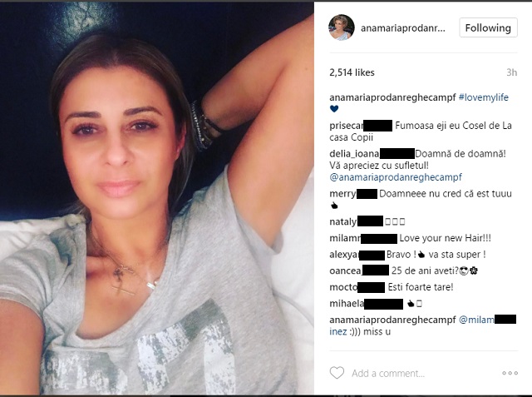The image size is (532, 397).
Task: Toggle the Following button
Action: (x=488, y=27)
